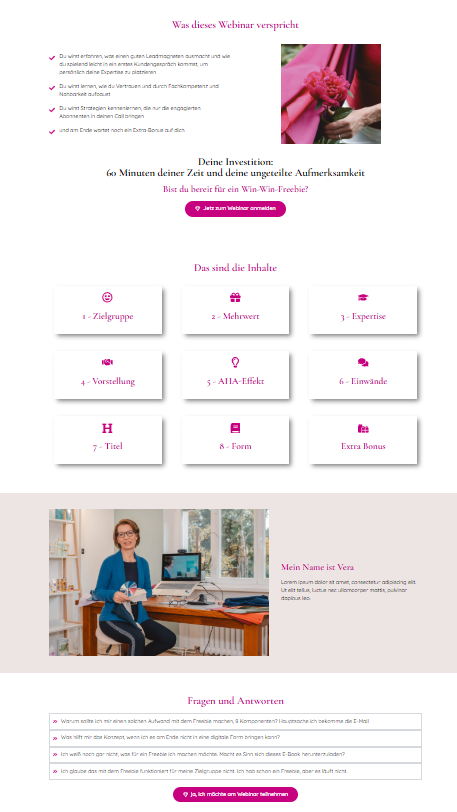Expand the question 'Warum sollte ich mir einen solchen Aufwand'

pos(235,721)
